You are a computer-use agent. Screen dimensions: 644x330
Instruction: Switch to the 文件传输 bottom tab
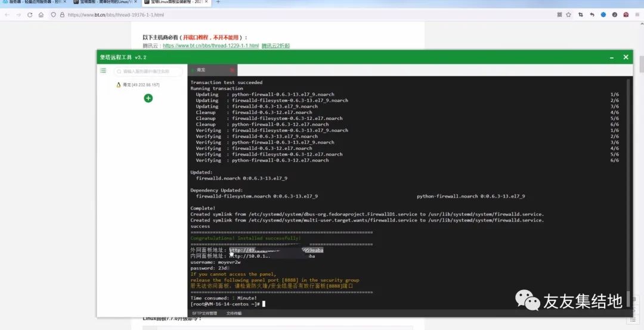pos(234,313)
